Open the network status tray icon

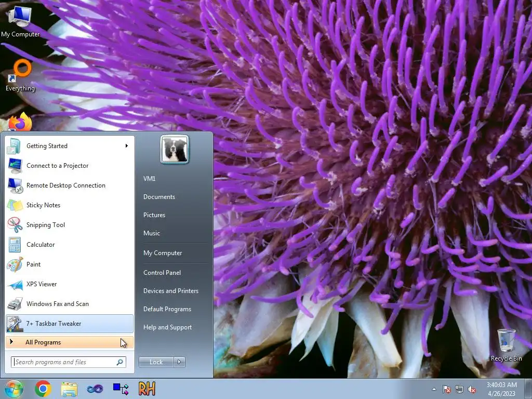pyautogui.click(x=459, y=389)
